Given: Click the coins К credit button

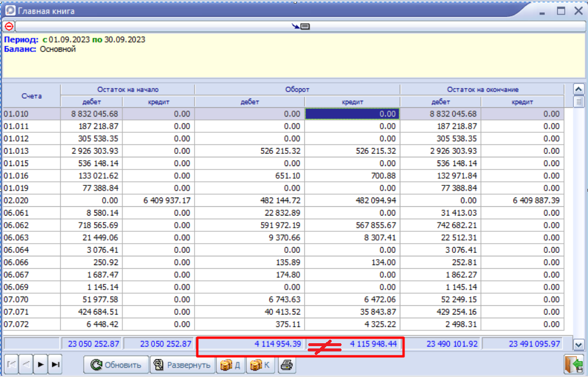Looking at the screenshot, I should tap(260, 365).
